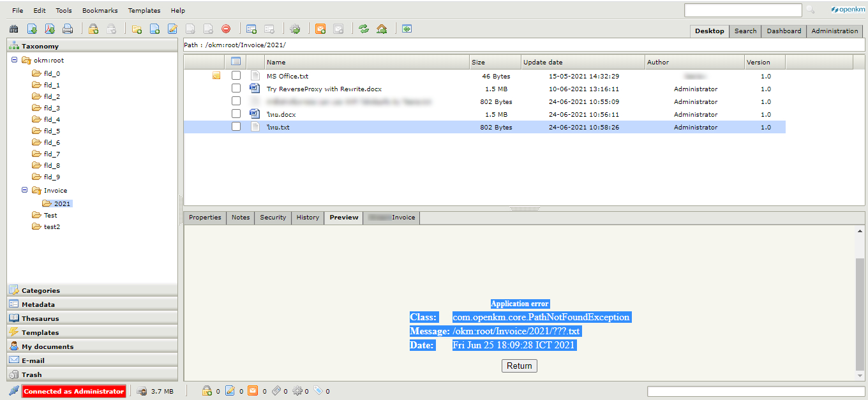Click the download as PDF icon

point(50,29)
